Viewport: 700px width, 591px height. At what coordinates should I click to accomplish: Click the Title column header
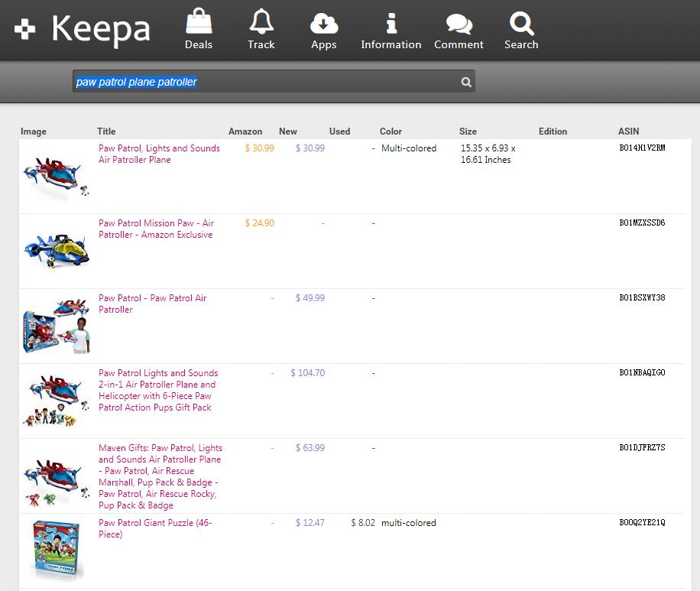click(106, 132)
